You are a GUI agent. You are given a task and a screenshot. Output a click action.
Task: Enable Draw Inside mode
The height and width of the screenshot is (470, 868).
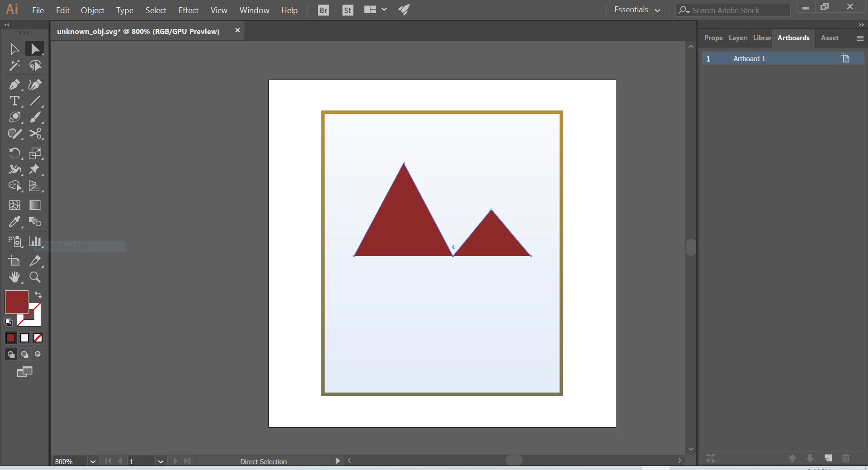coord(38,354)
